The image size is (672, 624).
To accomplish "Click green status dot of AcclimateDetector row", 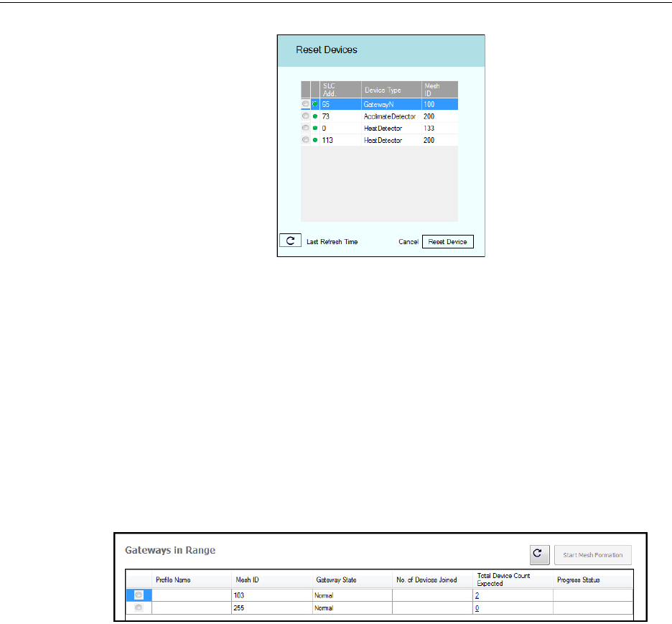I will [x=315, y=116].
